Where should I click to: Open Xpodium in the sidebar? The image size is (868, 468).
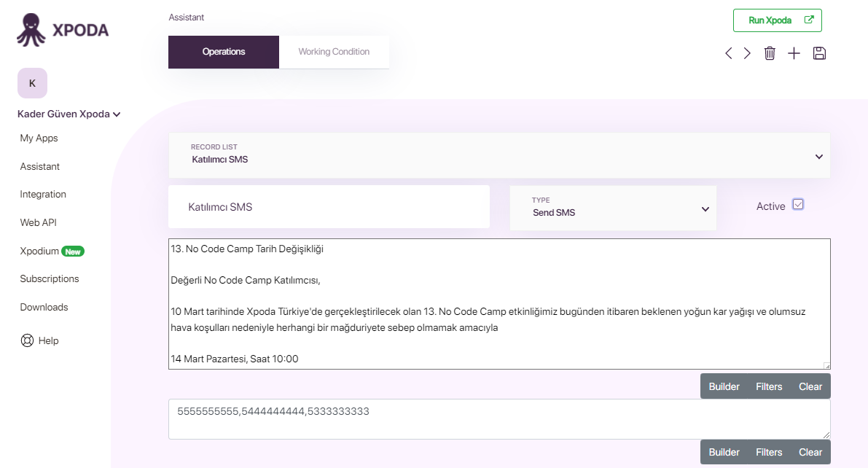pyautogui.click(x=39, y=251)
